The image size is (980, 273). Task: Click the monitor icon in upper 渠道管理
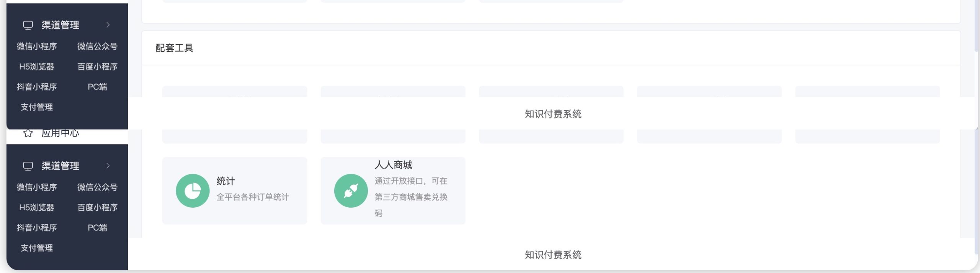tap(28, 25)
